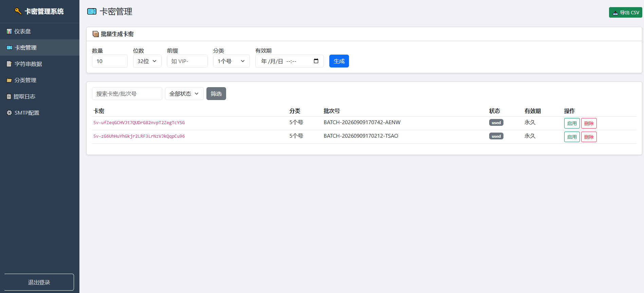Expand the 分类 dropdown showing 1个号
The width and height of the screenshot is (644, 293).
(232, 61)
